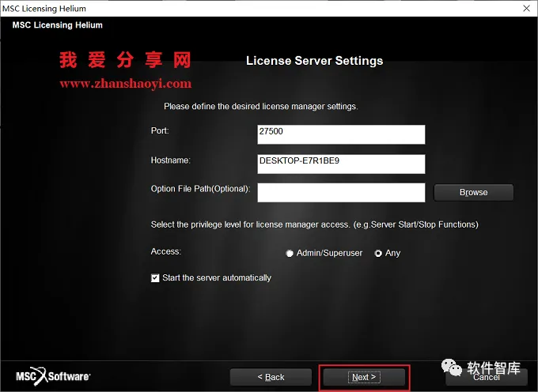
Task: Click into the Port field
Action: [x=341, y=134]
